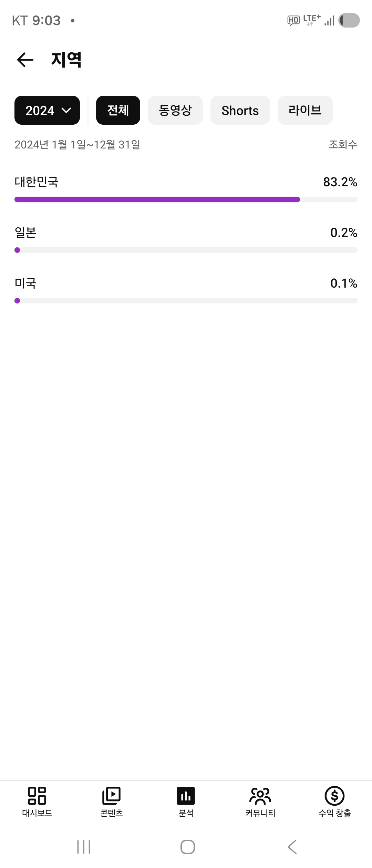Switch to the 라이브 filter

[x=305, y=110]
